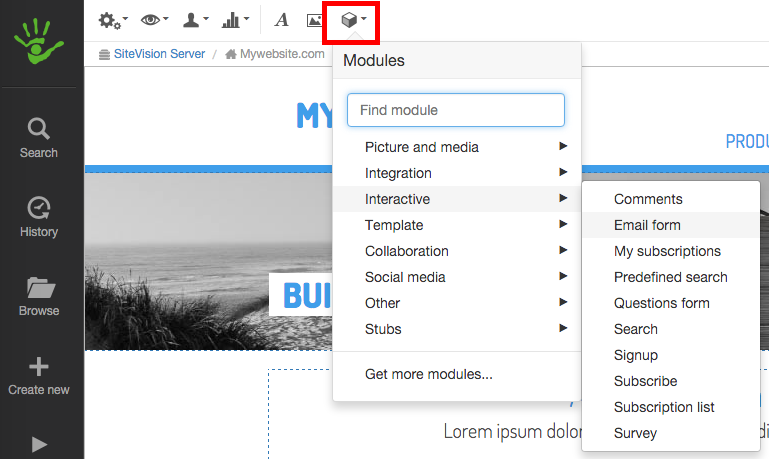Expand the Integration submenu
This screenshot has height=459, width=769.
457,173
